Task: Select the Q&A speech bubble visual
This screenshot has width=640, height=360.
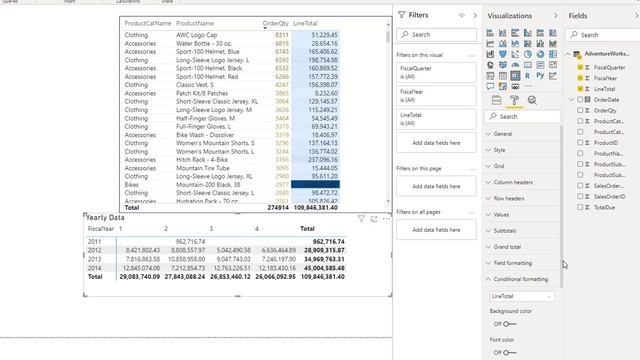Action: click(x=490, y=86)
